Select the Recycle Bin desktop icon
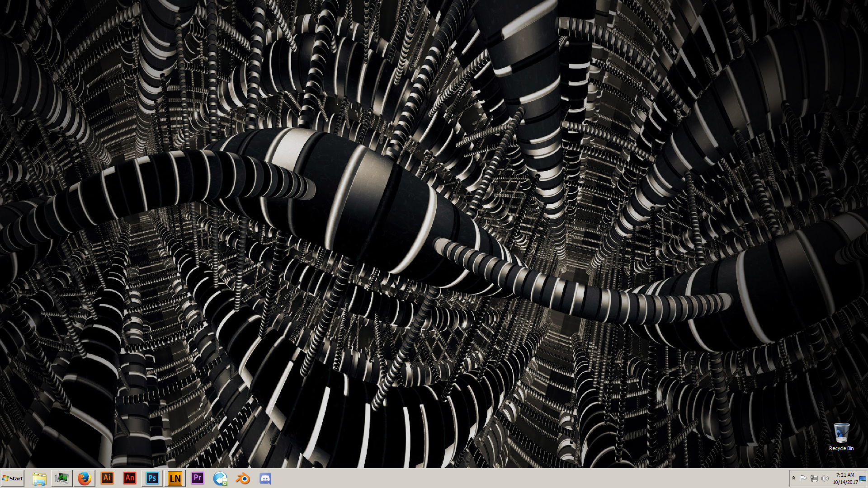The height and width of the screenshot is (488, 868). (x=841, y=436)
